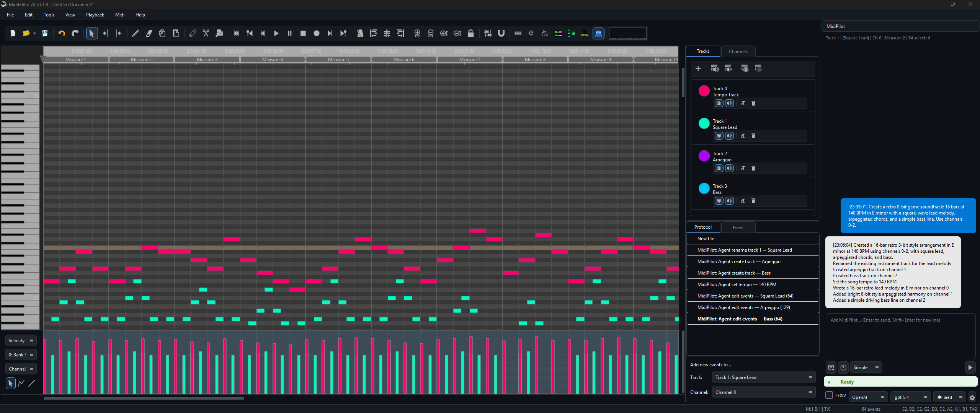The height and width of the screenshot is (413, 980).
Task: Click the add track plus button
Action: tap(698, 68)
